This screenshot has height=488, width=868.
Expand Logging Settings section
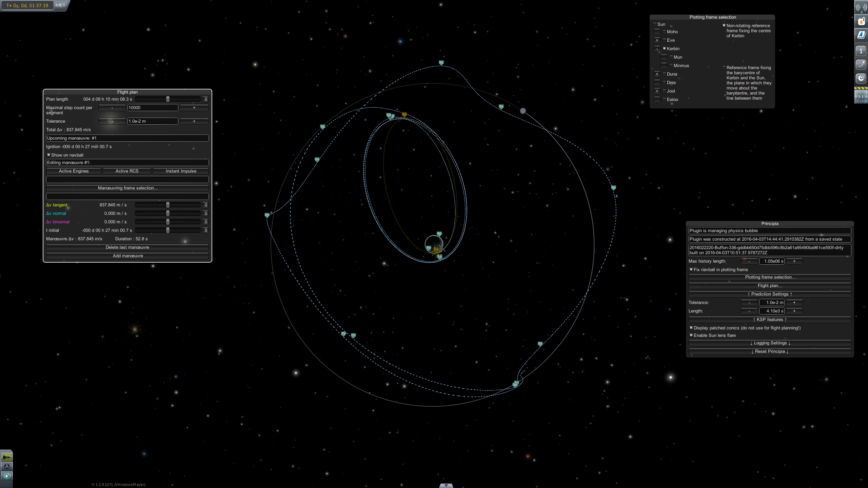tap(770, 343)
